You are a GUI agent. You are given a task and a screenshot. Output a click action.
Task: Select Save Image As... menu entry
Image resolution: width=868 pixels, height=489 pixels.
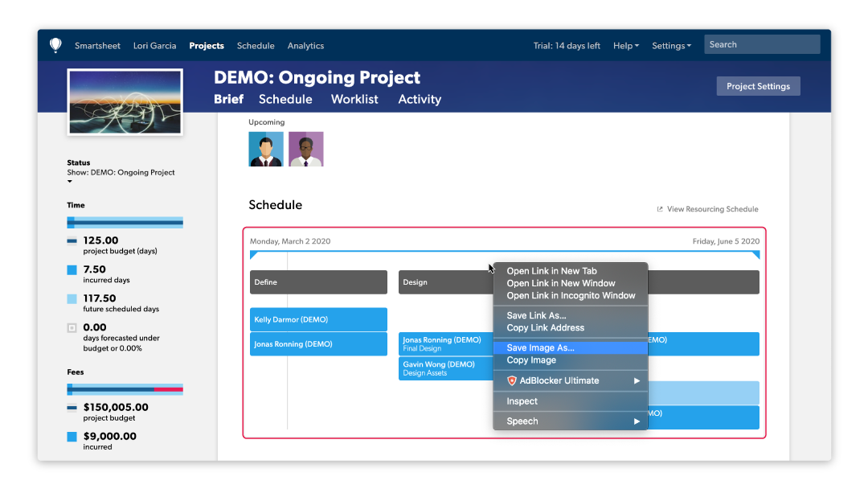click(x=570, y=347)
